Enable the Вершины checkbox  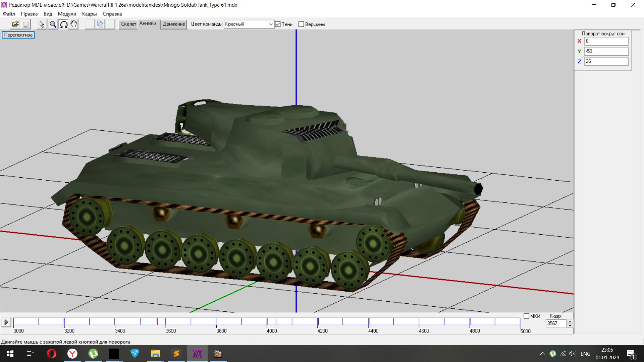pyautogui.click(x=301, y=24)
